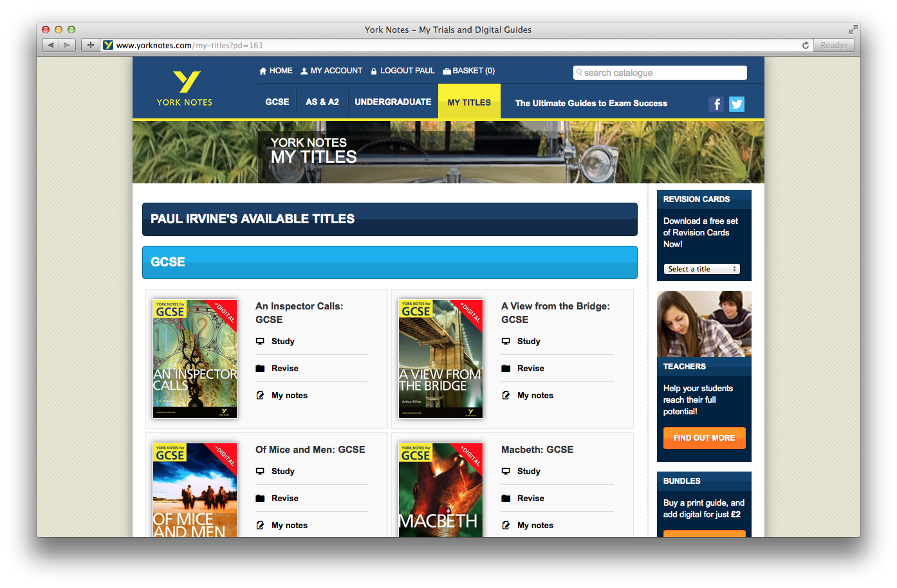Image resolution: width=897 pixels, height=588 pixels.
Task: Click Revise folder icon for Macbeth
Action: coord(506,499)
